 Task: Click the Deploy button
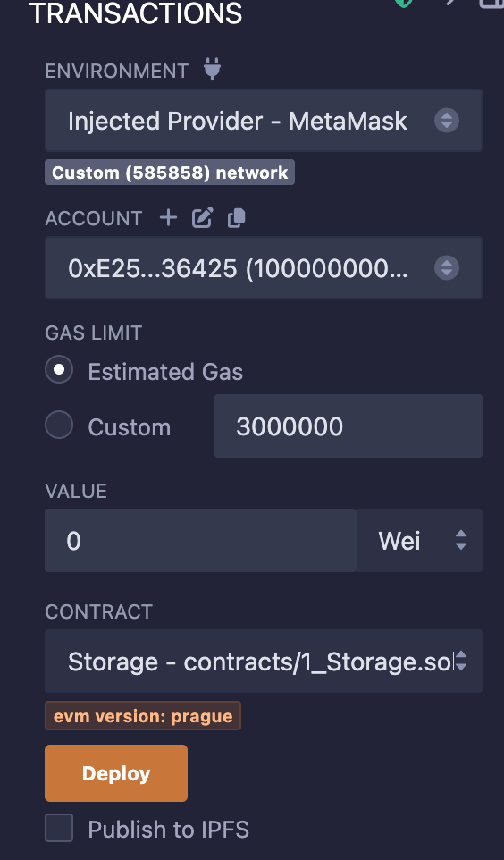(x=116, y=773)
